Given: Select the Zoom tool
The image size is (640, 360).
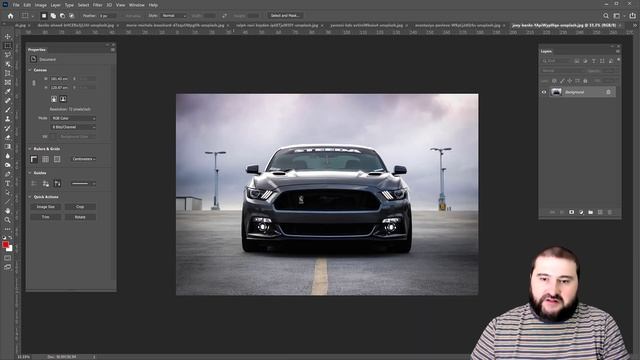Looking at the screenshot, I should pyautogui.click(x=7, y=220).
